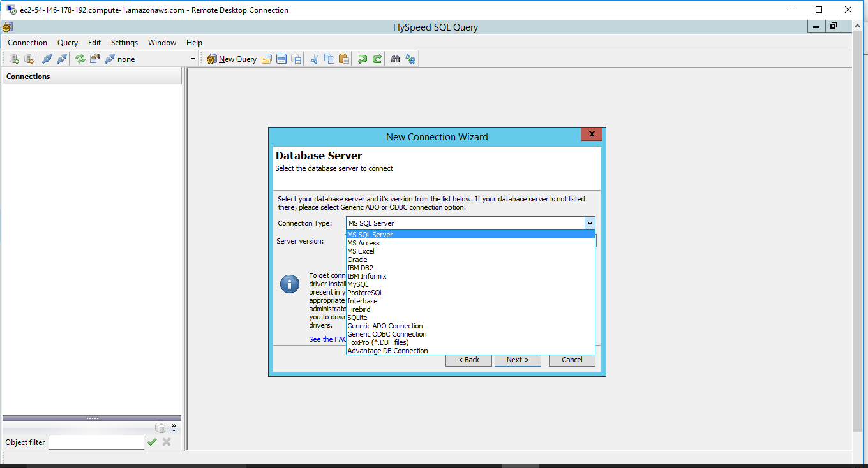Pick Generic ODBC Connection from the list

pyautogui.click(x=387, y=334)
